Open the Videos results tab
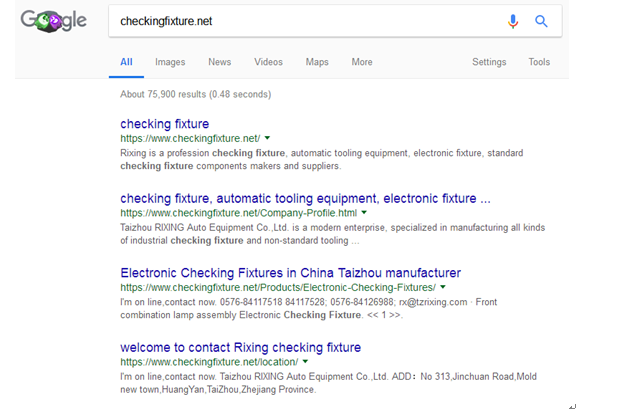Viewport: 618px width, 409px height. click(268, 62)
